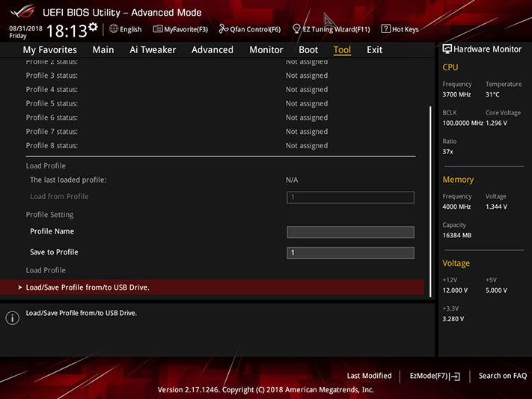Viewport: 532px width, 399px height.
Task: Click 'The last loaded profile:' label
Action: (68, 180)
